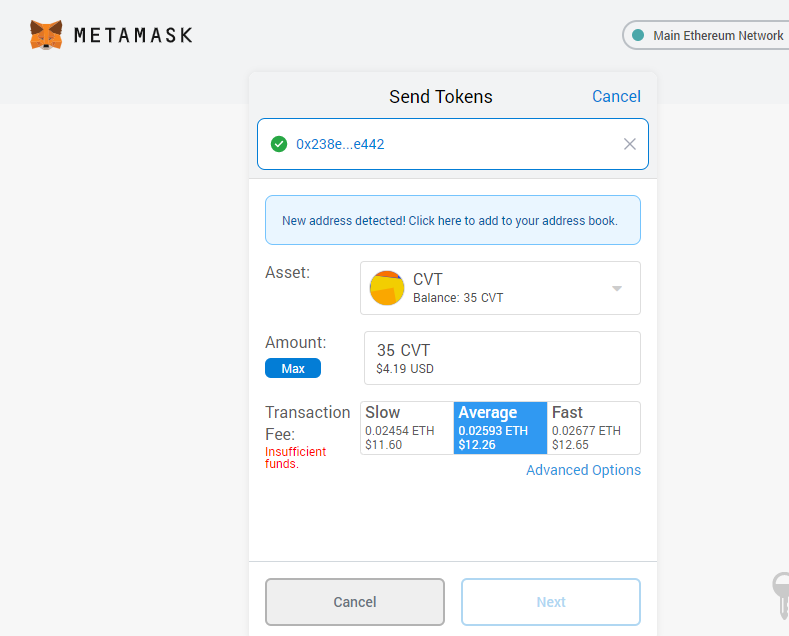Click the Max amount button
This screenshot has width=789, height=636.
pos(293,368)
